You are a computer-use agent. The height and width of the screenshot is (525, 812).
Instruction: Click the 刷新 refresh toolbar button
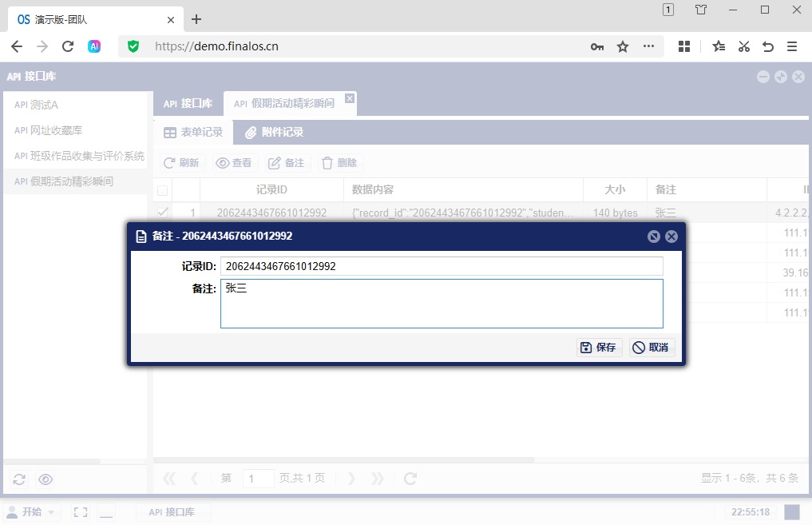click(182, 163)
